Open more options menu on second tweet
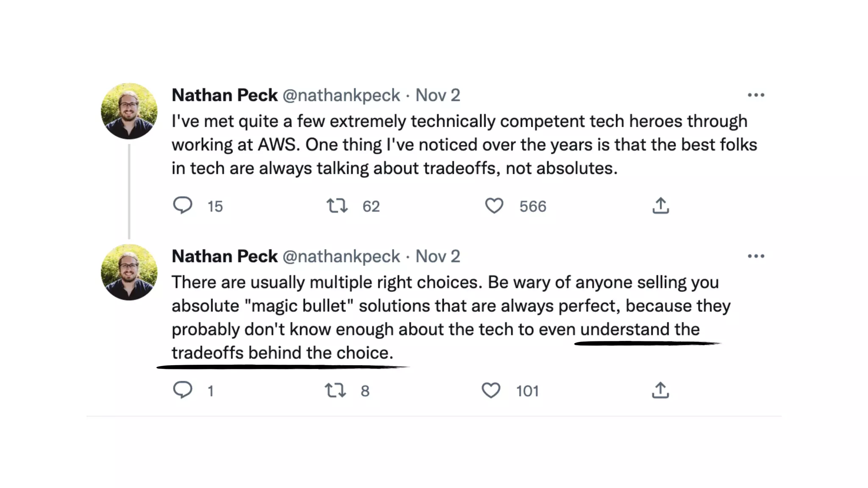 [756, 256]
